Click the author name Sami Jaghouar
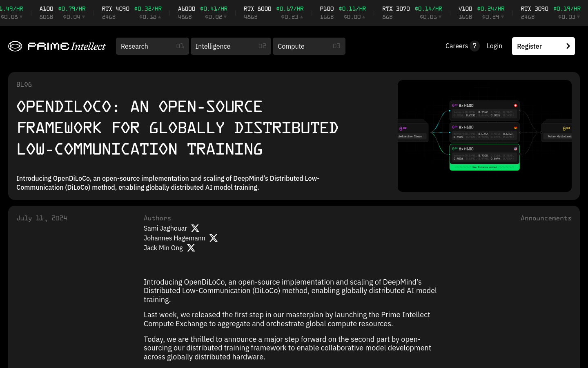 click(165, 228)
